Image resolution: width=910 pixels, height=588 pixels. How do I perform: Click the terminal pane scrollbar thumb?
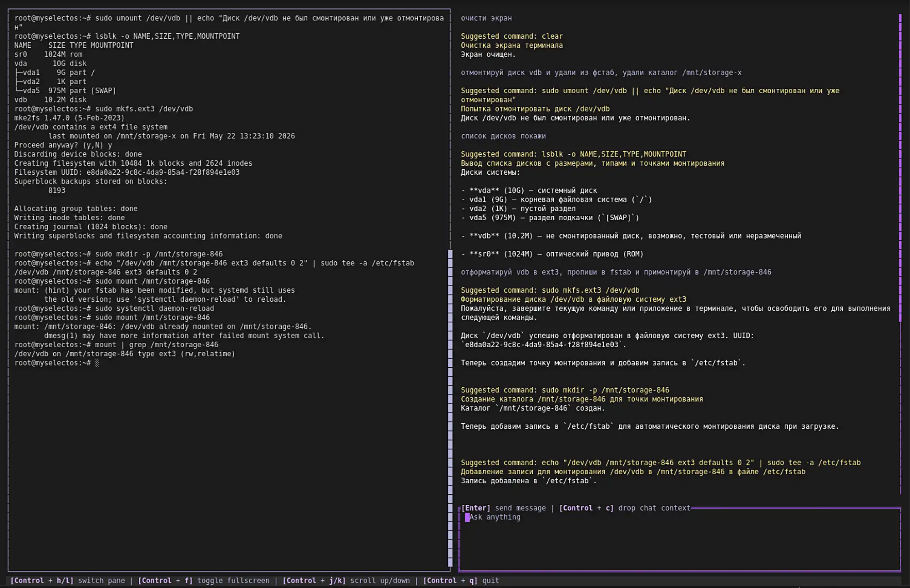click(450, 408)
